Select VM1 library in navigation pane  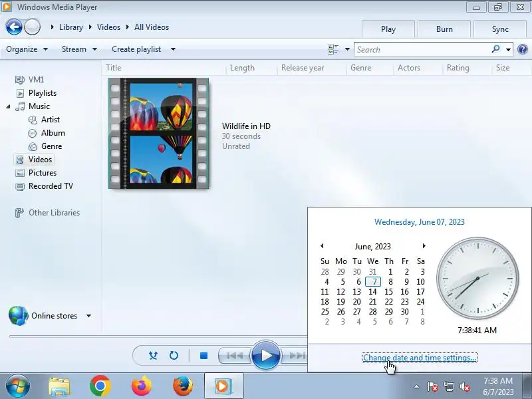(30, 80)
